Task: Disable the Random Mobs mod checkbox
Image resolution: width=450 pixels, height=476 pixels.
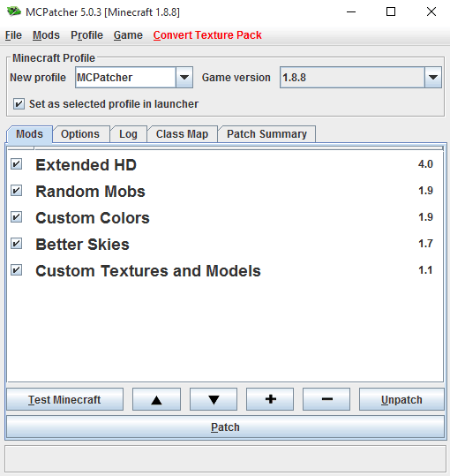Action: (x=17, y=191)
